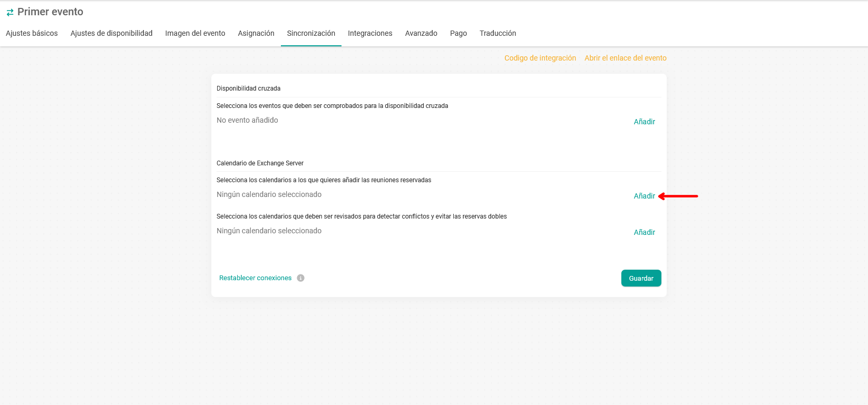868x405 pixels.
Task: Go to the Asignación tab
Action: click(256, 33)
